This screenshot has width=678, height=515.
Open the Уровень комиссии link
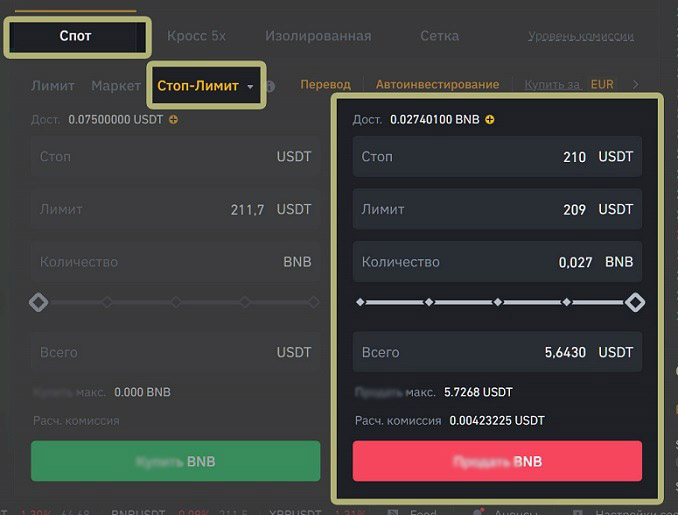pyautogui.click(x=581, y=36)
